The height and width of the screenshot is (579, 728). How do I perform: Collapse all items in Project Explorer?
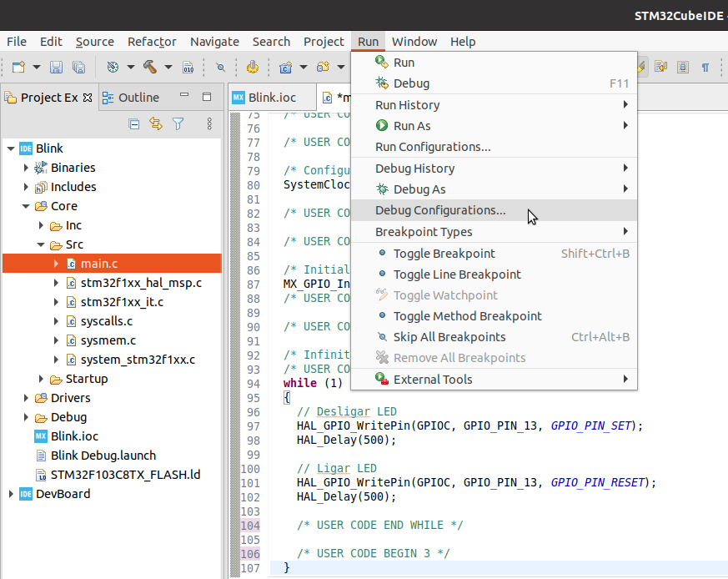click(133, 124)
